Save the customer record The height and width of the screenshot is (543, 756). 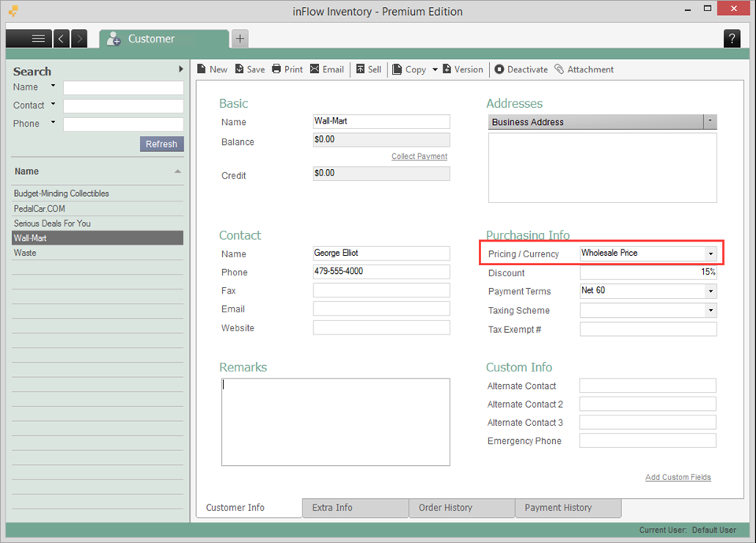pos(240,69)
